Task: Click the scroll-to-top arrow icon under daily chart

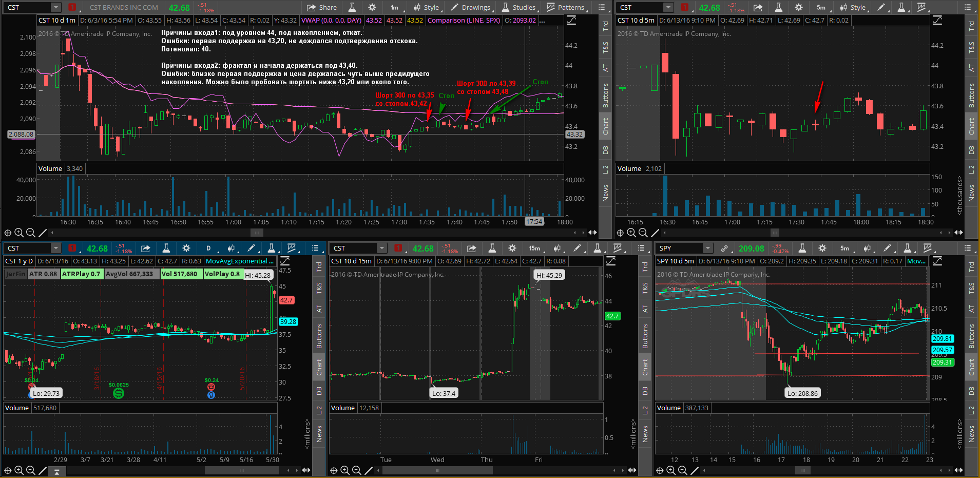Action: click(x=57, y=471)
